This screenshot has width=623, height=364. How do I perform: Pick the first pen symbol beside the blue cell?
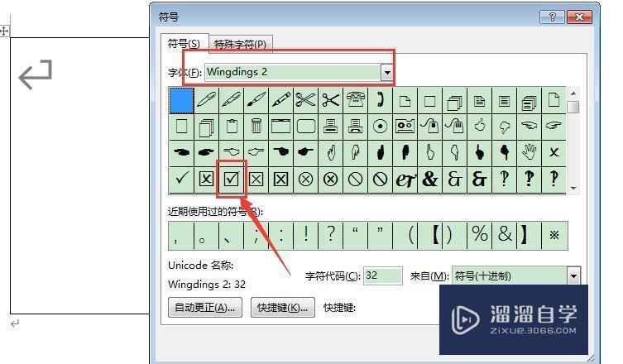pos(206,100)
